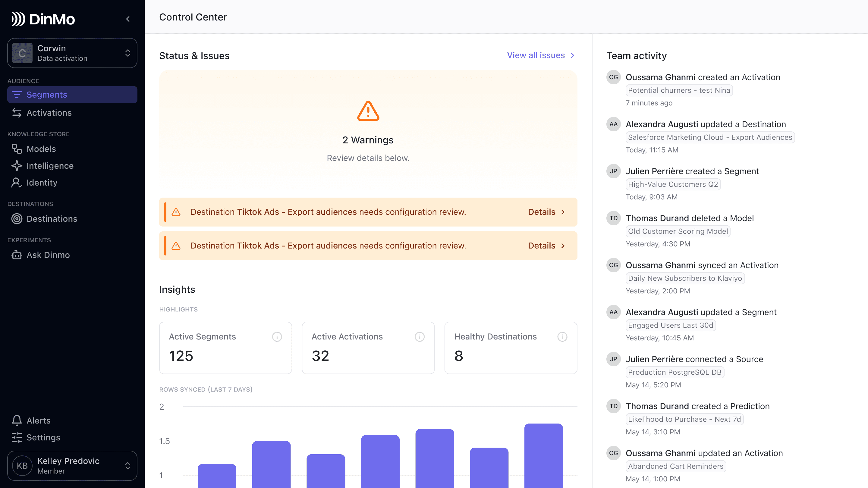
Task: Click the Models sidebar icon
Action: click(x=17, y=149)
